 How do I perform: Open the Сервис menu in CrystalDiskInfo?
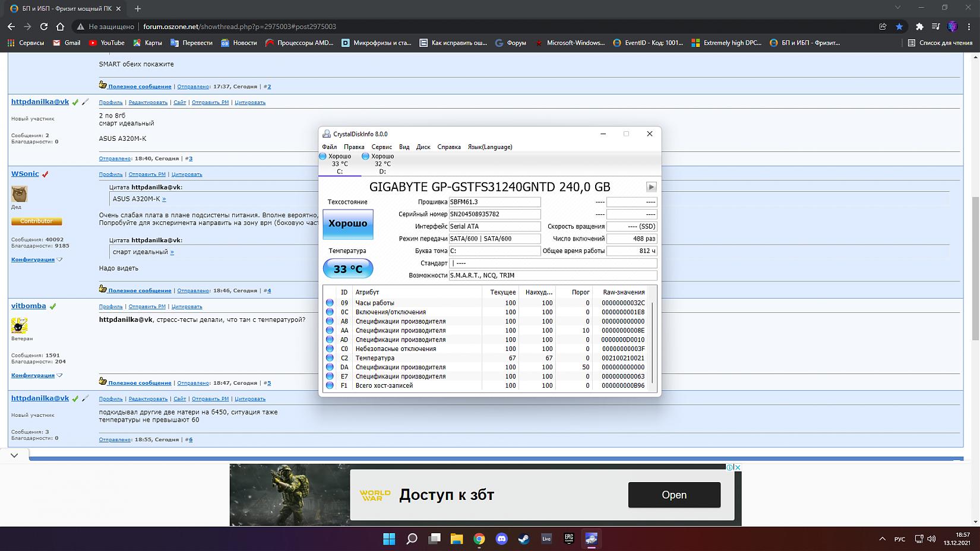point(381,147)
